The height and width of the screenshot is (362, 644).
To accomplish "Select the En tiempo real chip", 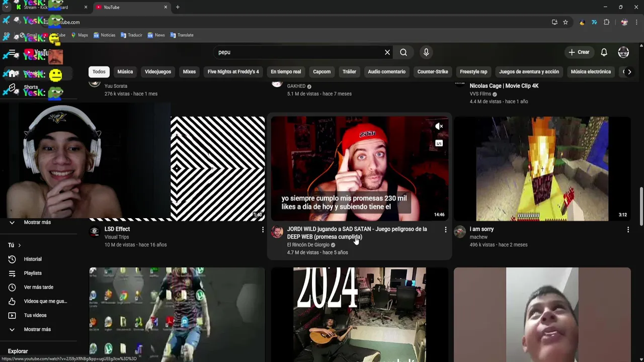I will coord(286,71).
